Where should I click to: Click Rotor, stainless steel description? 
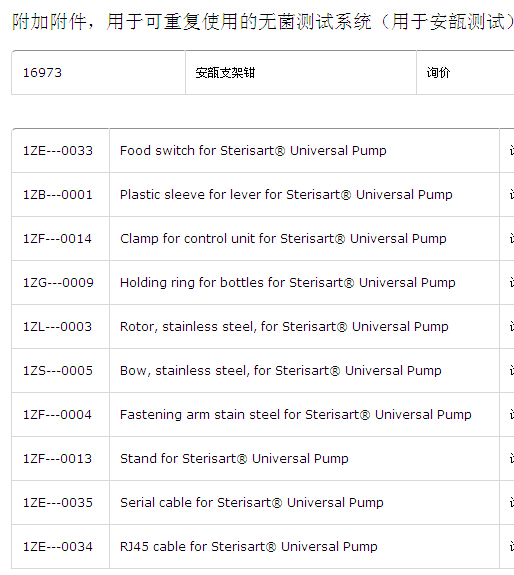coord(284,327)
